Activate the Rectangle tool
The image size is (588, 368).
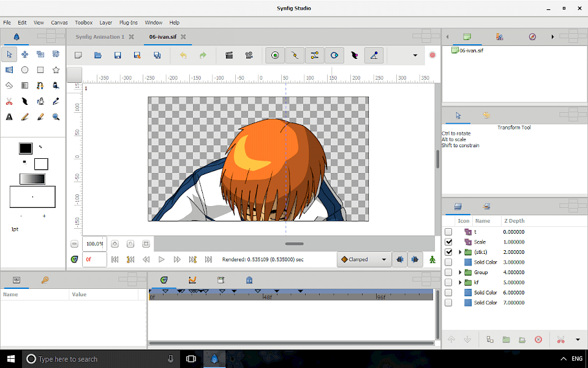click(x=40, y=70)
